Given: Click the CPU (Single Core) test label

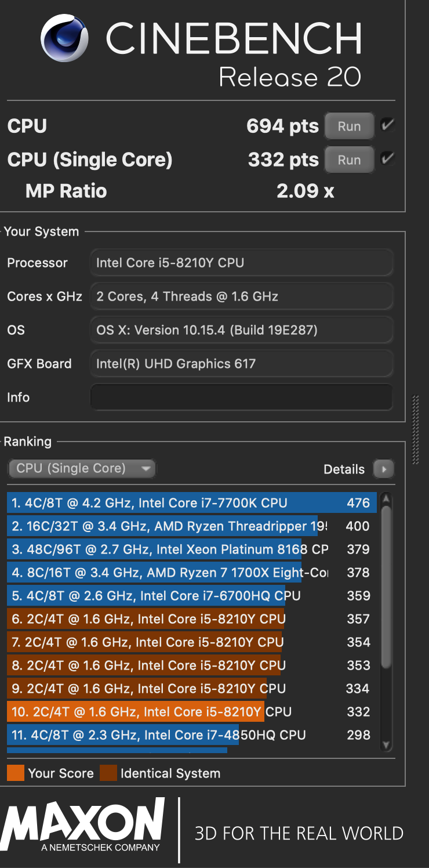Looking at the screenshot, I should click(90, 160).
